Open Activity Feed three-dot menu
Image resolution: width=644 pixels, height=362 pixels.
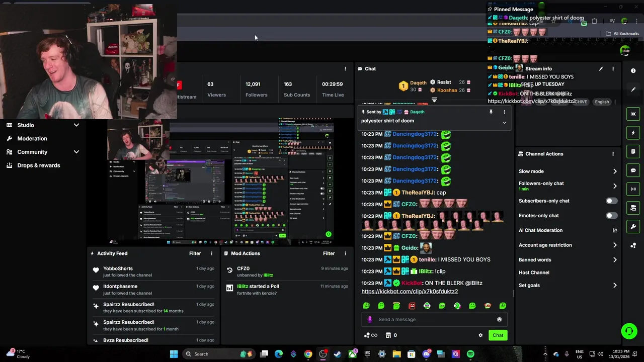click(x=211, y=253)
